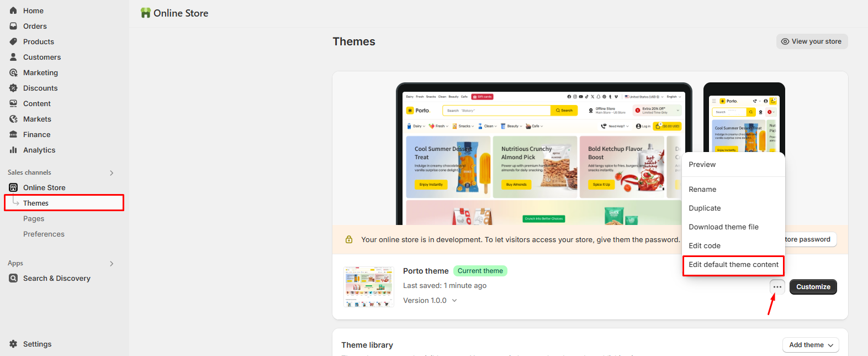Open Discounts using its badge icon
868x356 pixels.
[13, 88]
